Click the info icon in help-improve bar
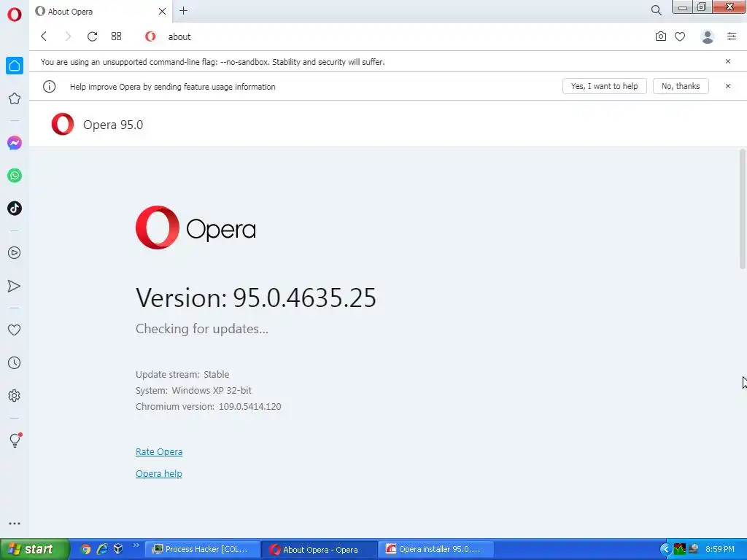This screenshot has height=560, width=747. [49, 87]
